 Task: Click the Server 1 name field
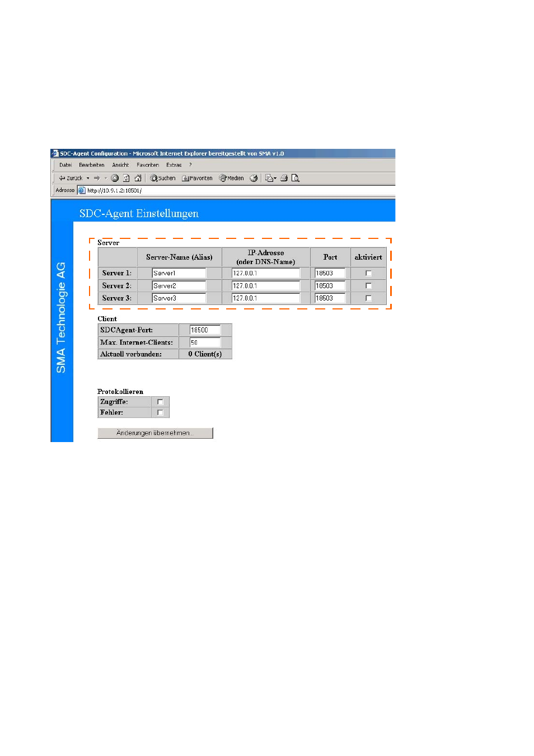(x=179, y=273)
